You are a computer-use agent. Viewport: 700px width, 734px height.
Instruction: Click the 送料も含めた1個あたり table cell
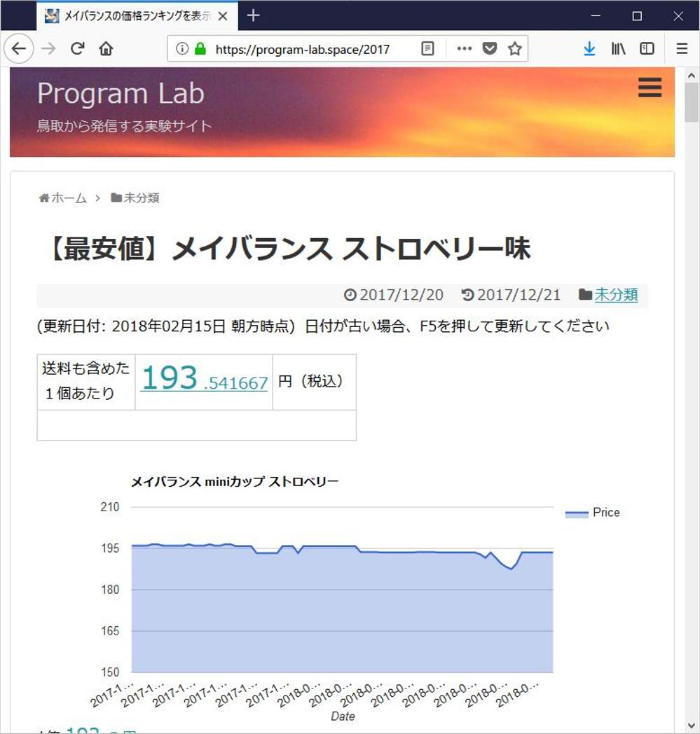click(86, 382)
